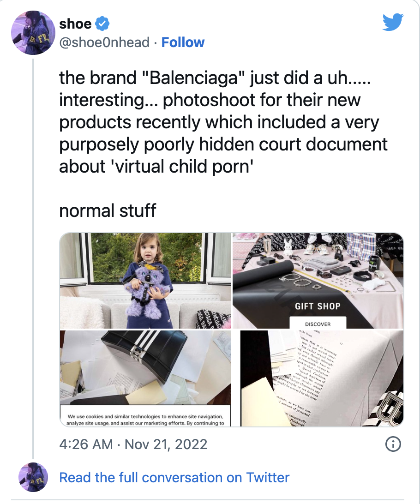This screenshot has height=504, width=420.
Task: Click the @shoe0nhead handle
Action: 104,42
